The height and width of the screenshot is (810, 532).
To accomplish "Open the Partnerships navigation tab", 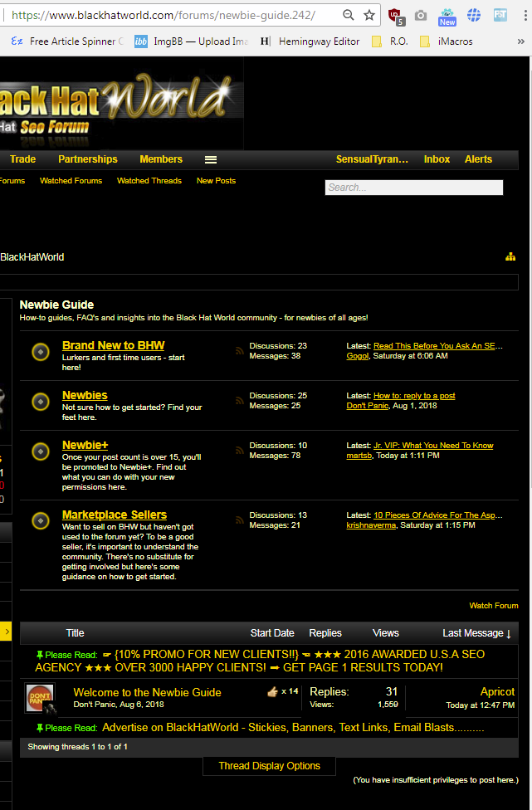I will pyautogui.click(x=88, y=159).
